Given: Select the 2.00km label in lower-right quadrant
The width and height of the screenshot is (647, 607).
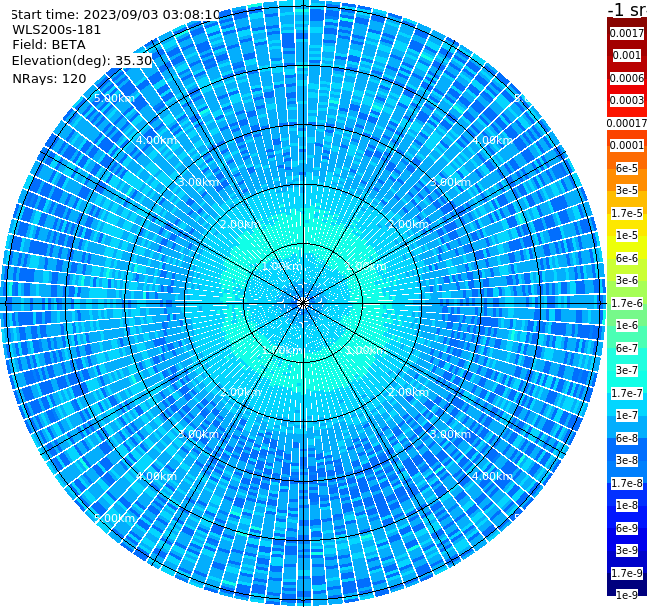Looking at the screenshot, I should pyautogui.click(x=409, y=392).
